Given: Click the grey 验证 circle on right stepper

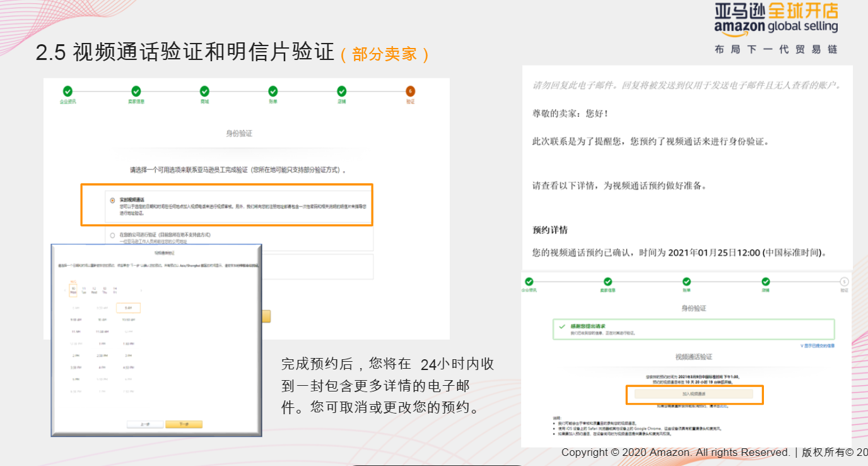Looking at the screenshot, I should pos(844,281).
